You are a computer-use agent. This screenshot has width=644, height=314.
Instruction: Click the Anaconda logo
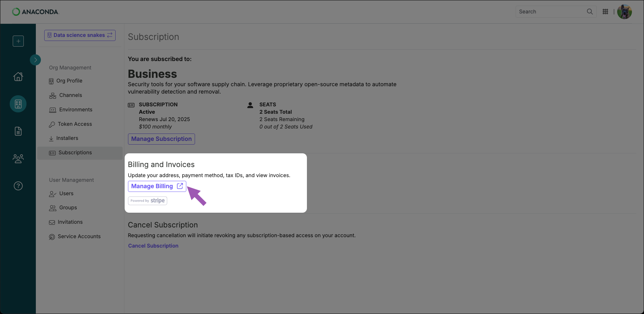pyautogui.click(x=35, y=11)
